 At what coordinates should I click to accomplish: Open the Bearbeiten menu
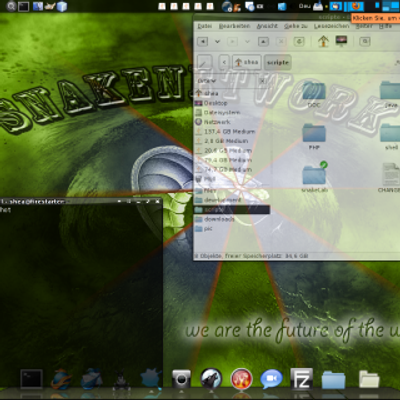click(234, 26)
